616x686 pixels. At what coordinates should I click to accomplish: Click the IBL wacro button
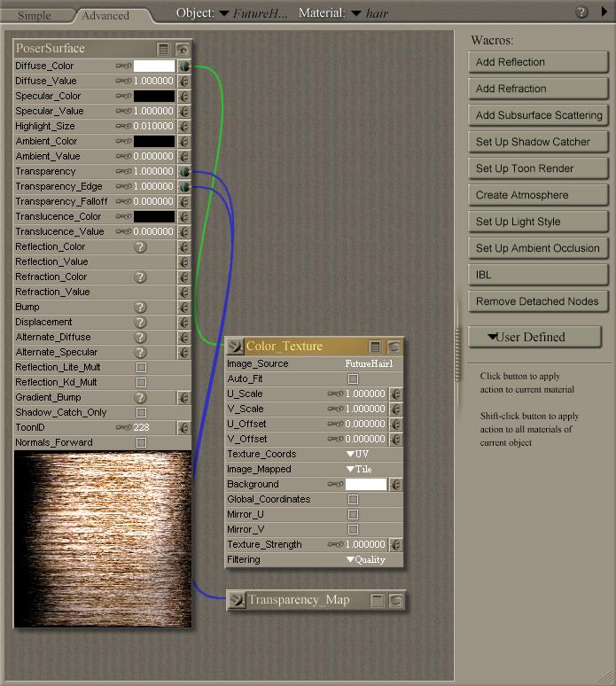[538, 275]
